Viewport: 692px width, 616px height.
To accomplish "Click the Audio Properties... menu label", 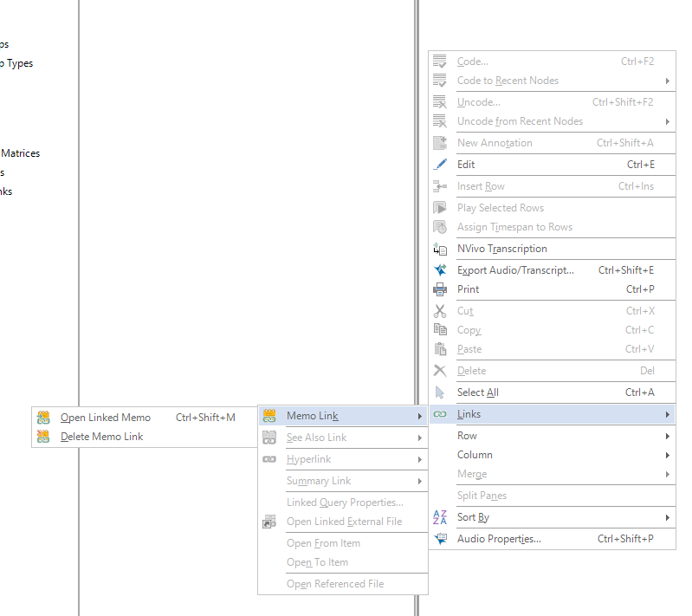I will (499, 539).
